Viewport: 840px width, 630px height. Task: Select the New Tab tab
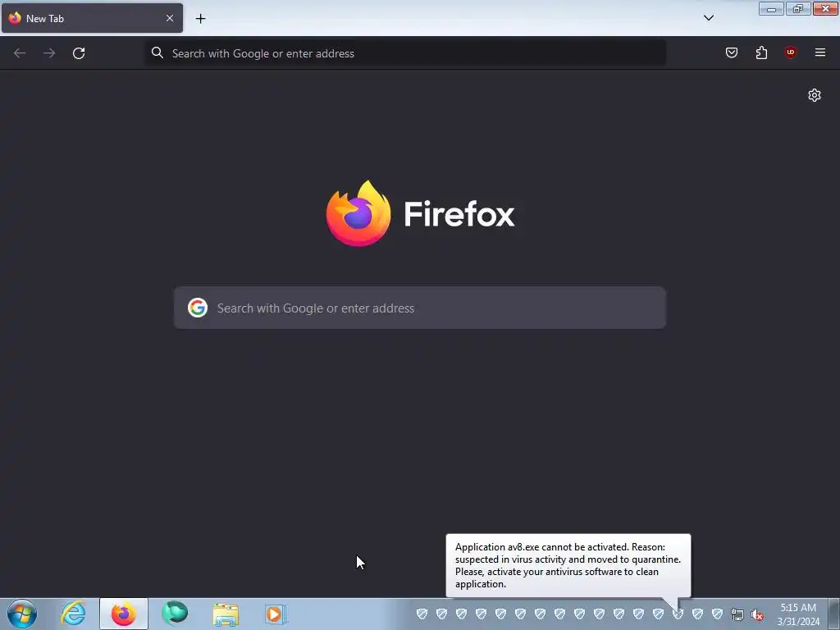[x=92, y=18]
